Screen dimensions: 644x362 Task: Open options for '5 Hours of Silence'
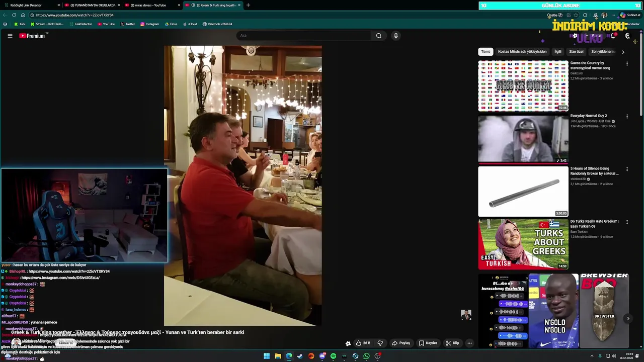(627, 169)
